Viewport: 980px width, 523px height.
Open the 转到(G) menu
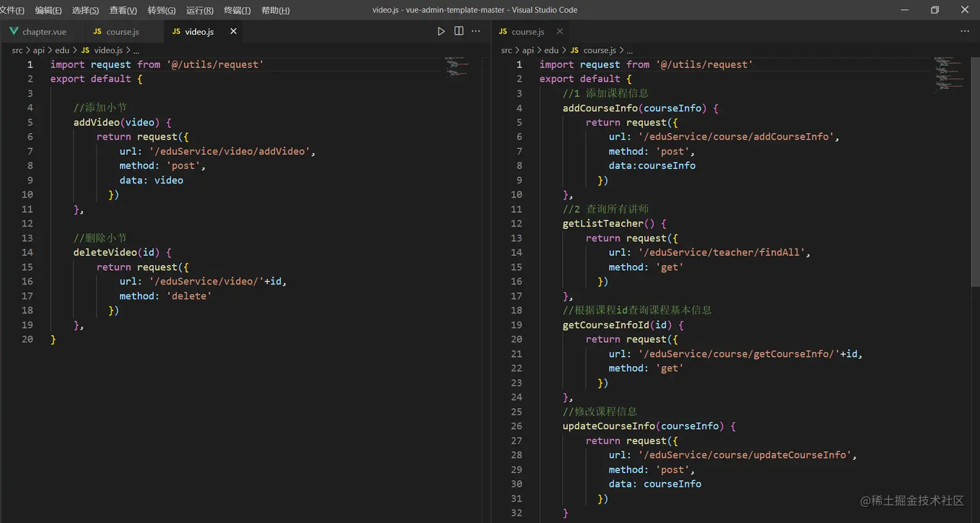(x=161, y=10)
